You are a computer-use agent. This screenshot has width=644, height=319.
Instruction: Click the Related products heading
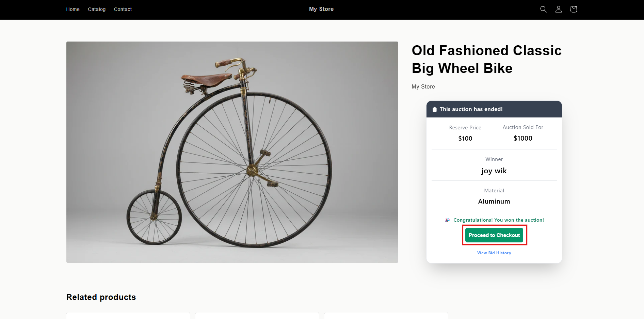coord(101,297)
